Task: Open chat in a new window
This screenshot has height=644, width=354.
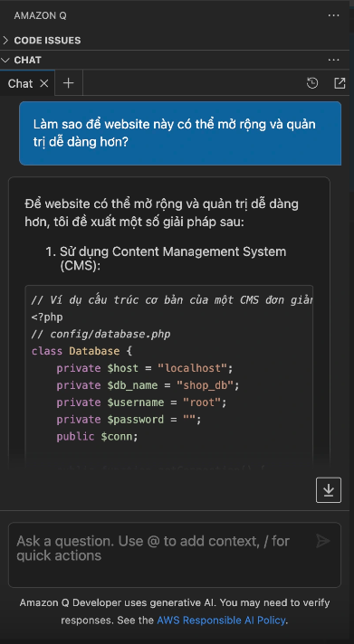Action: click(340, 83)
